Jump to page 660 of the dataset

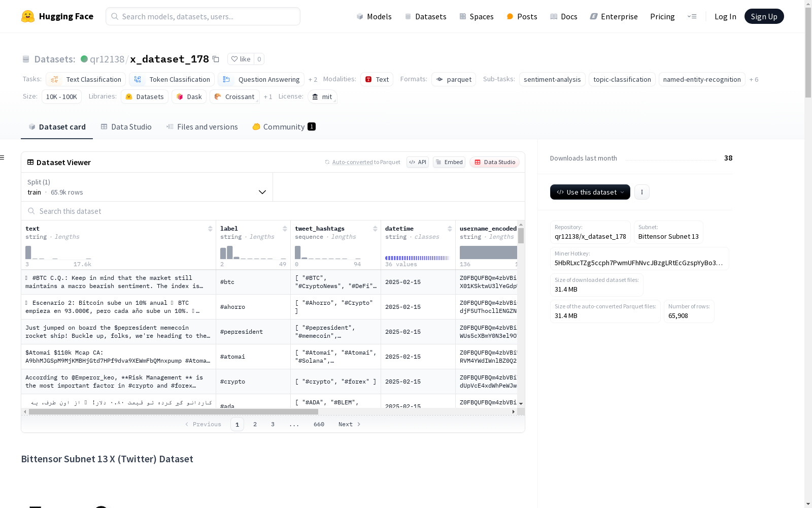click(x=319, y=424)
